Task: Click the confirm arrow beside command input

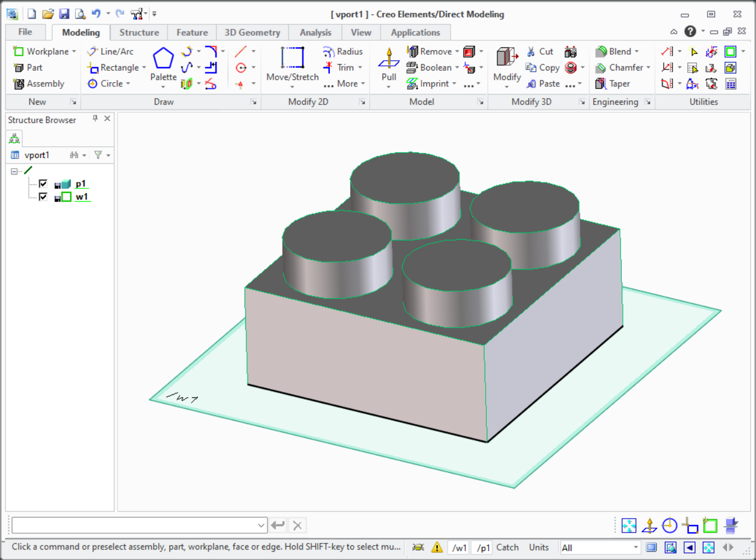Action: click(278, 525)
